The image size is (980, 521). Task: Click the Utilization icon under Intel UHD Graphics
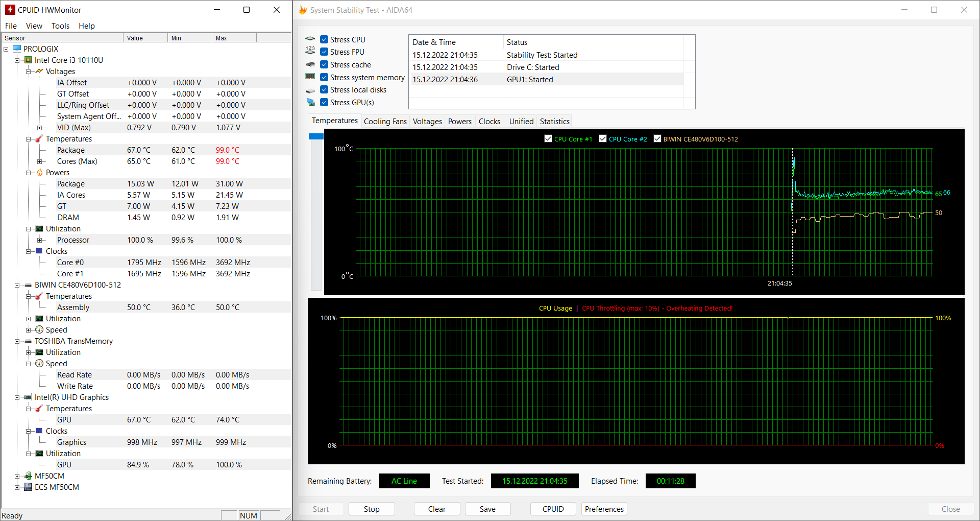[x=39, y=453]
